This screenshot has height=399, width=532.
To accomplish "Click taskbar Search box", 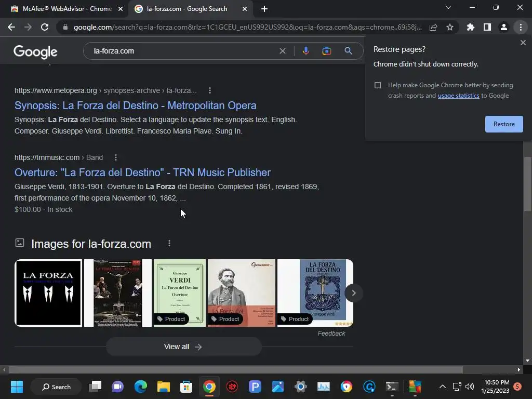I will [x=56, y=387].
